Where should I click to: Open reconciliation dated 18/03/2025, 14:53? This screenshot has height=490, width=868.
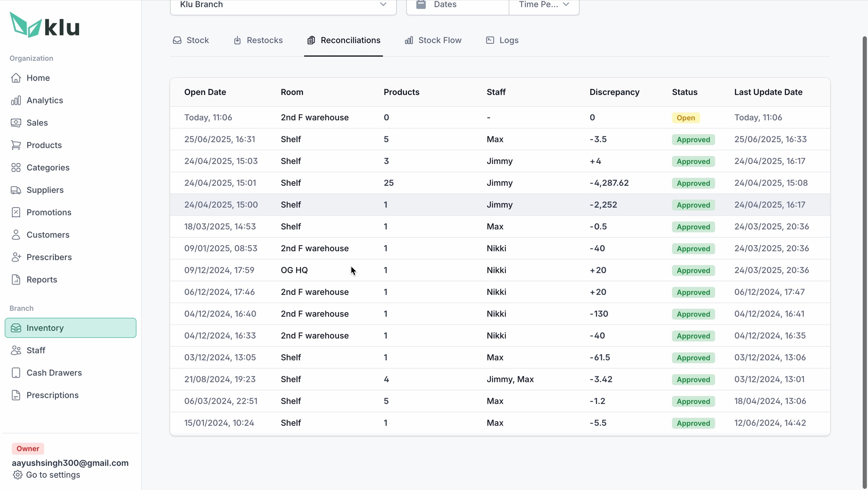[500, 227]
